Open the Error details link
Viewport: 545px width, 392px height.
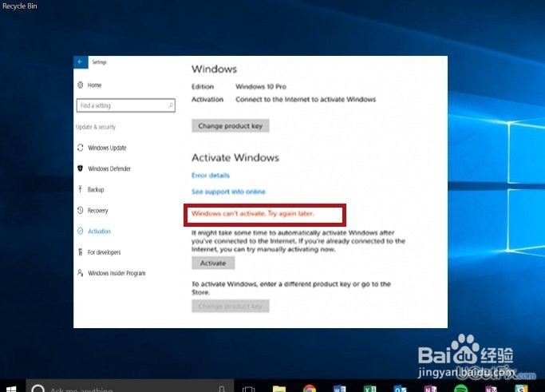click(x=211, y=176)
